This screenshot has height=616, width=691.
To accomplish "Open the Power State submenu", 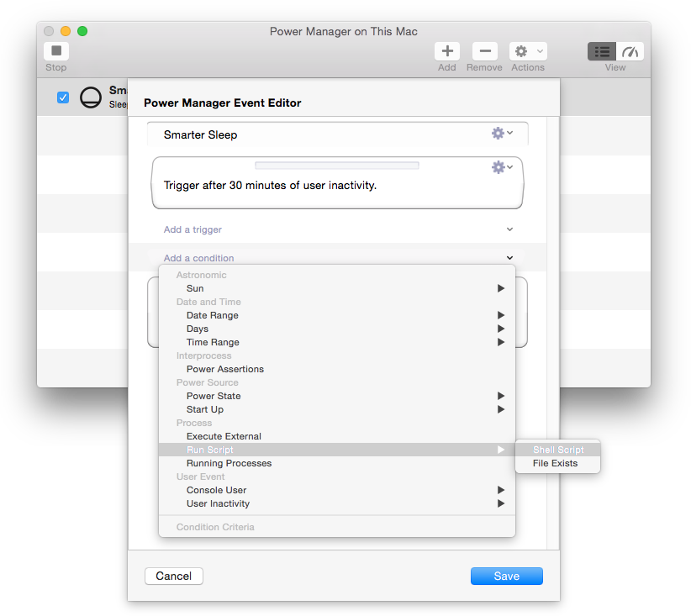I will click(337, 396).
